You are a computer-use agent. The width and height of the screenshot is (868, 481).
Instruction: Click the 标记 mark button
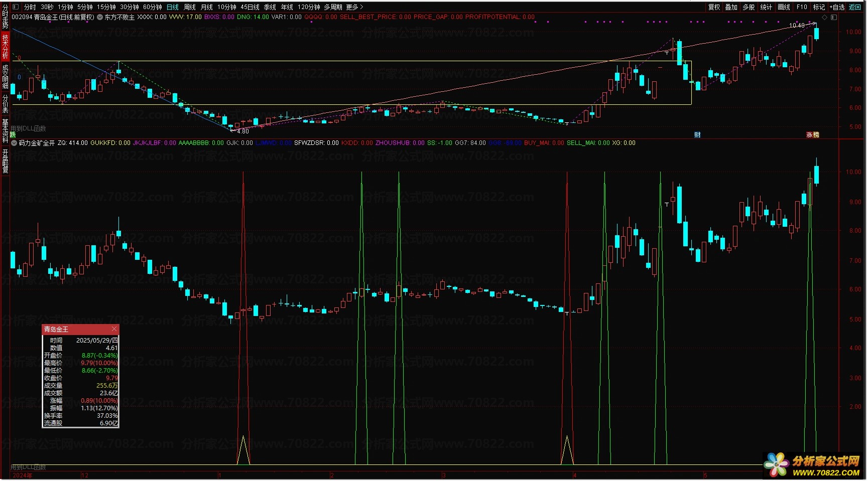pyautogui.click(x=819, y=7)
